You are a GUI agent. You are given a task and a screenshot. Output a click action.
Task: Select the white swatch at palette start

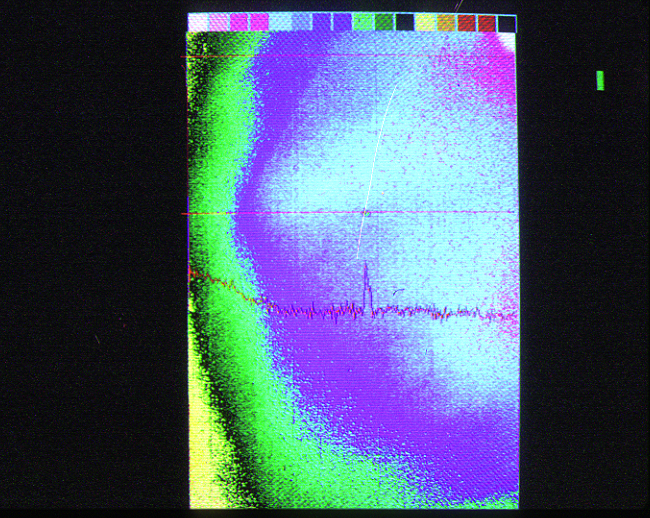[198, 22]
